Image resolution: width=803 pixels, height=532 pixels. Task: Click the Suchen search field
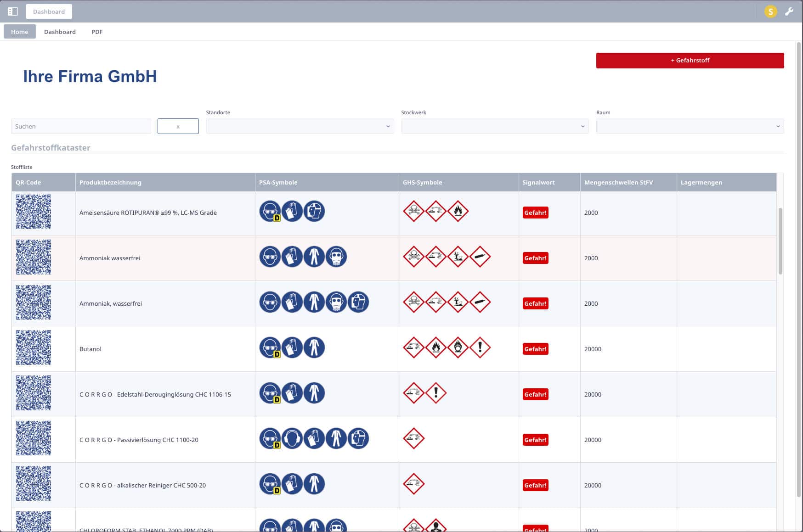pyautogui.click(x=81, y=126)
